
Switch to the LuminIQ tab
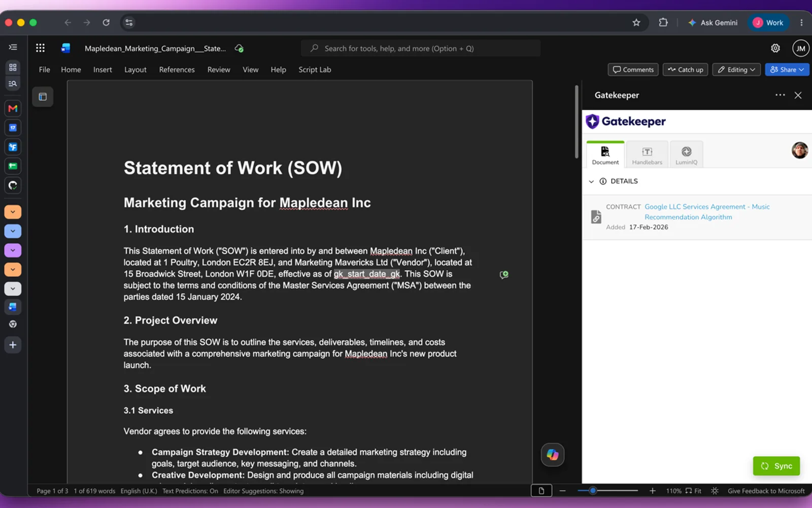pyautogui.click(x=686, y=154)
